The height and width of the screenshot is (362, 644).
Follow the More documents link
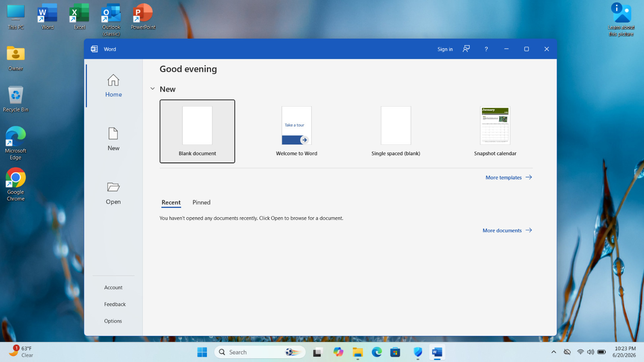[x=507, y=230]
